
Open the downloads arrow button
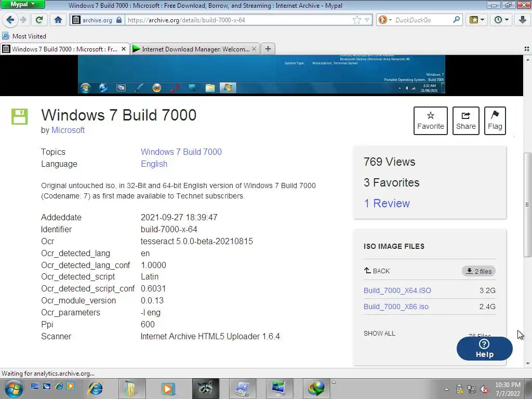tap(523, 20)
